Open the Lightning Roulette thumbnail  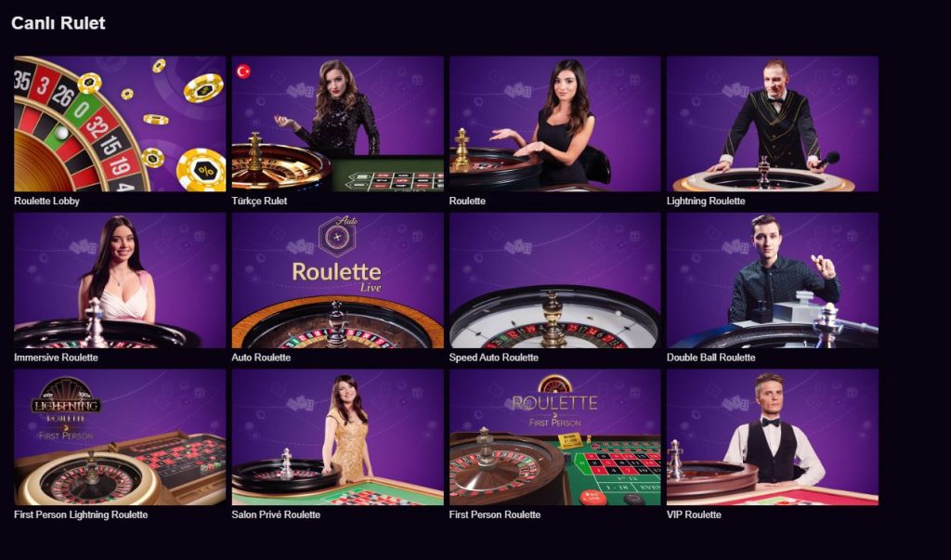[x=773, y=124]
